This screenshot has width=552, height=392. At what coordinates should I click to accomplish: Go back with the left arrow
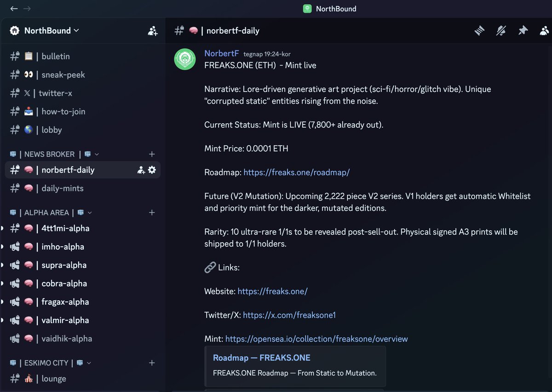(14, 8)
